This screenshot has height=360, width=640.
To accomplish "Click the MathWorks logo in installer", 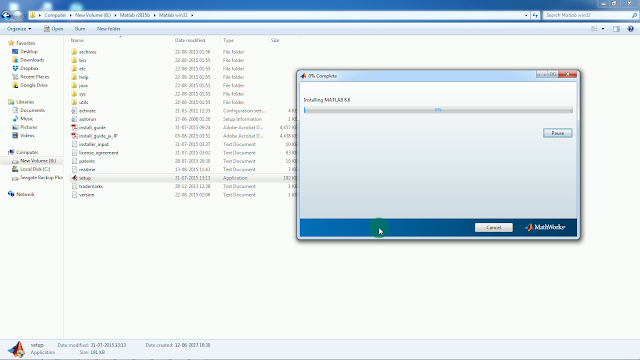I will coord(545,227).
